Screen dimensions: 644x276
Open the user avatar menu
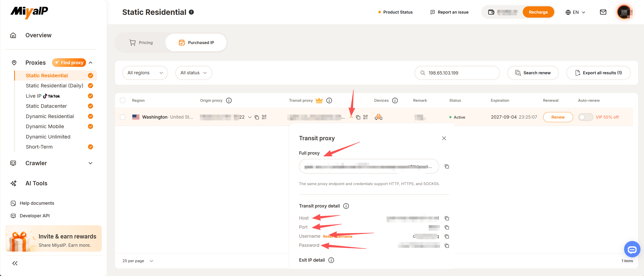click(x=624, y=12)
